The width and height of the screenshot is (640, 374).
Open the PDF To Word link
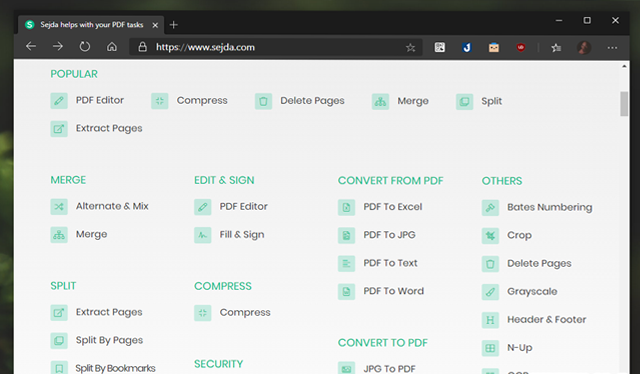click(393, 291)
